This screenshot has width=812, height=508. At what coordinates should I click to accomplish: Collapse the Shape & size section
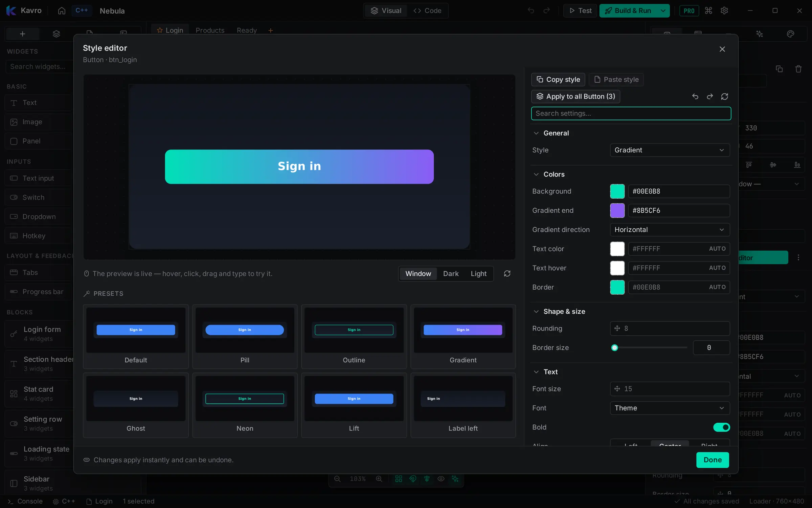coord(536,312)
